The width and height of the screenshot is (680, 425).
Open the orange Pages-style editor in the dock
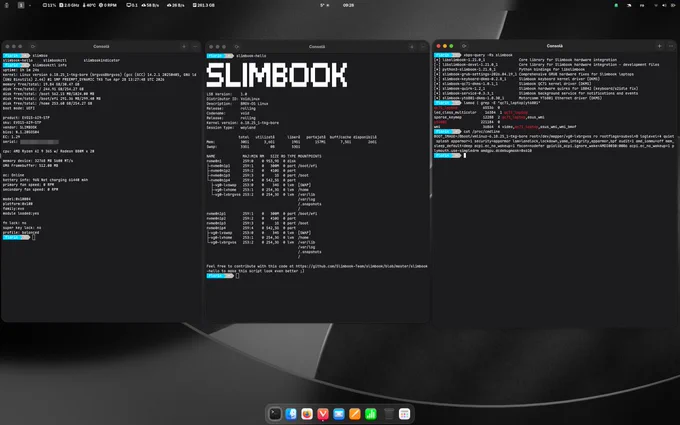pos(355,414)
